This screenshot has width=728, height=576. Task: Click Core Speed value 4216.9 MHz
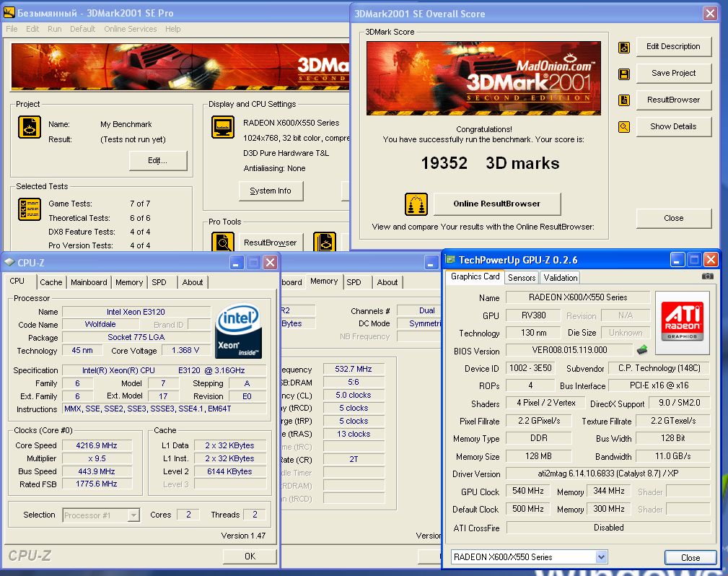click(x=97, y=445)
